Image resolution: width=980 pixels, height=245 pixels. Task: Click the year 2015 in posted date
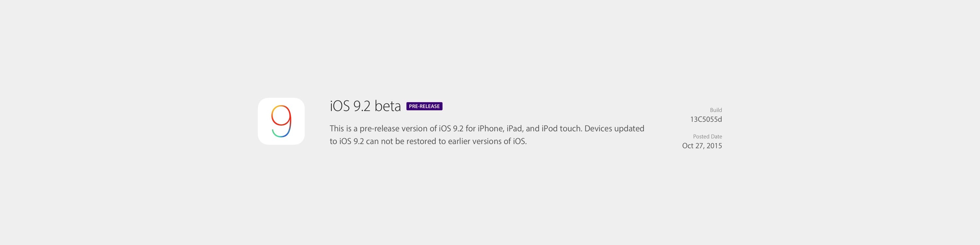[x=714, y=146]
